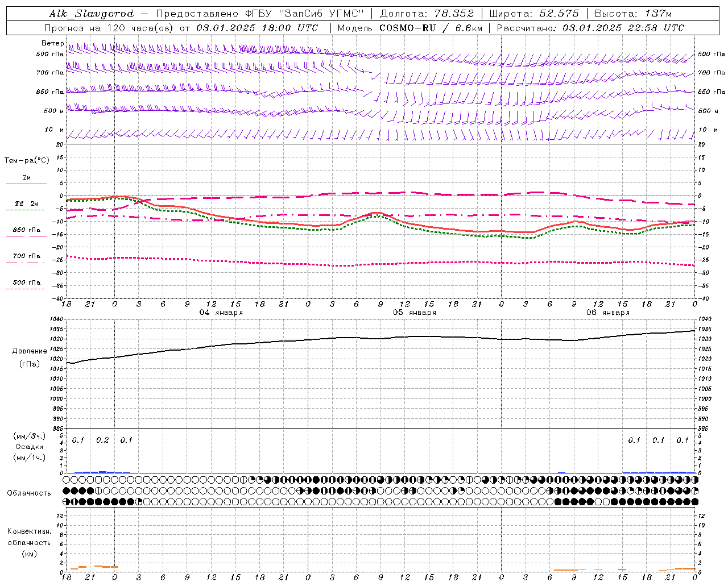Click the right-side 850 гПа wind level label
This screenshot has width=728, height=582.
tap(712, 92)
